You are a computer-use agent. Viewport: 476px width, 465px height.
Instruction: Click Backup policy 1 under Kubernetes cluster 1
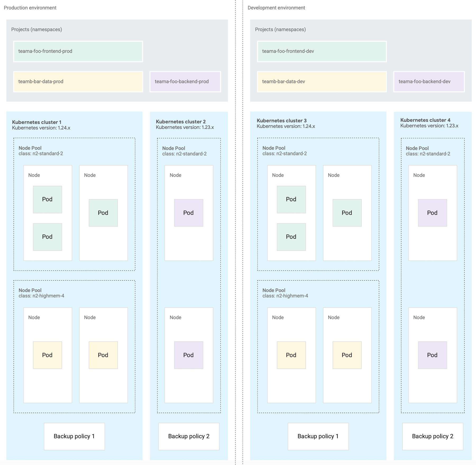[x=74, y=436]
